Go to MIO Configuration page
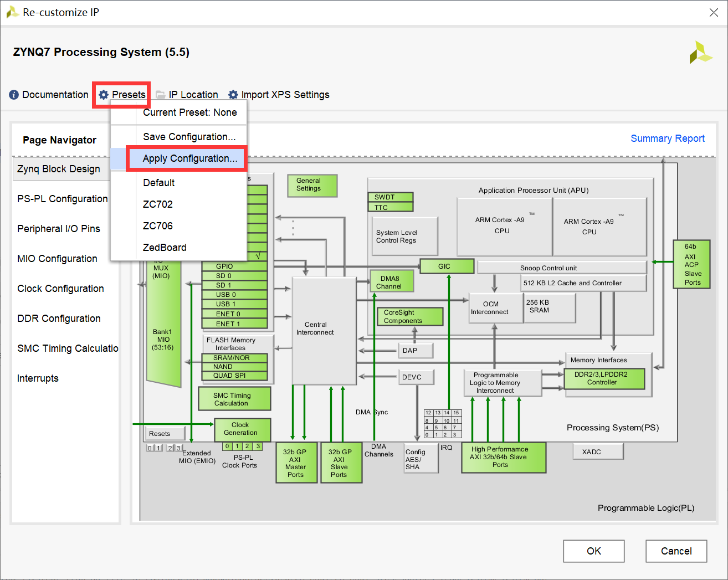The width and height of the screenshot is (728, 580). pos(57,259)
